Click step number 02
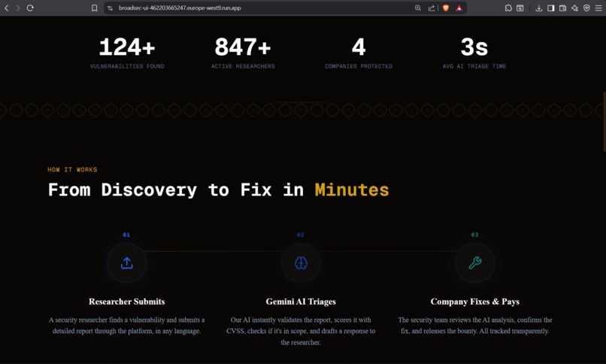Screen dimensions: 606x364 coord(301,235)
